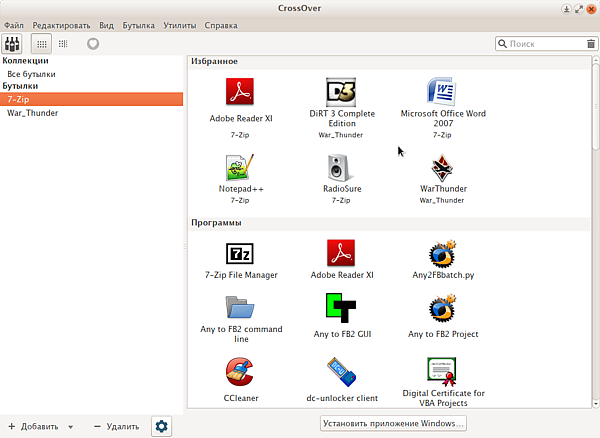This screenshot has width=600, height=438.
Task: Switch to icon grid view
Action: coord(41,44)
